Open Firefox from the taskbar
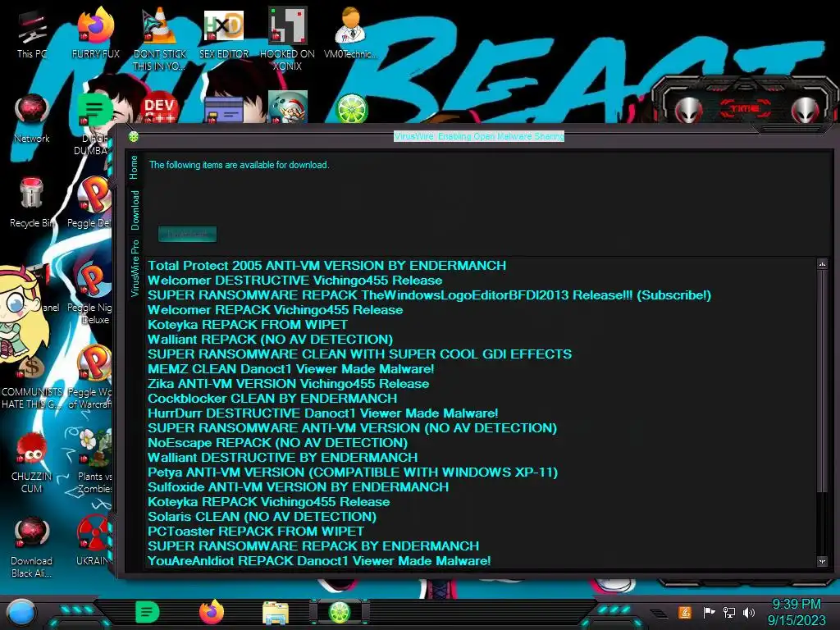 click(212, 612)
